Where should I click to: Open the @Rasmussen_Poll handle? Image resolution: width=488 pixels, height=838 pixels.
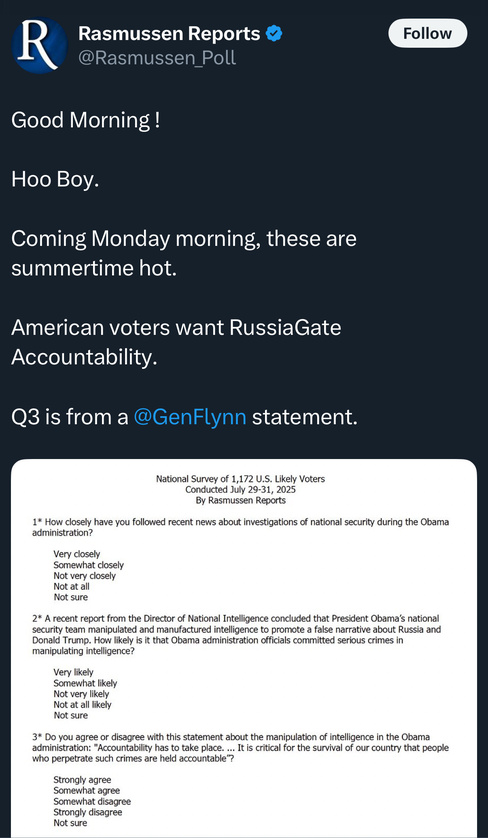(157, 58)
